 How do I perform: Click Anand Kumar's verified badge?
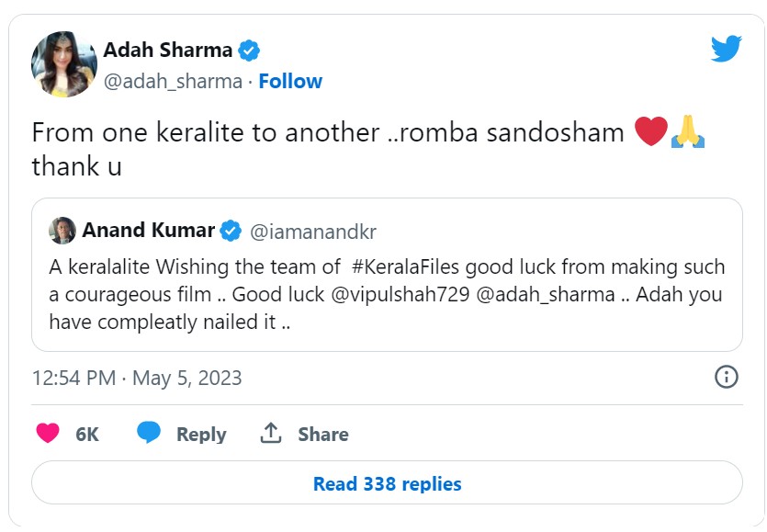(231, 230)
